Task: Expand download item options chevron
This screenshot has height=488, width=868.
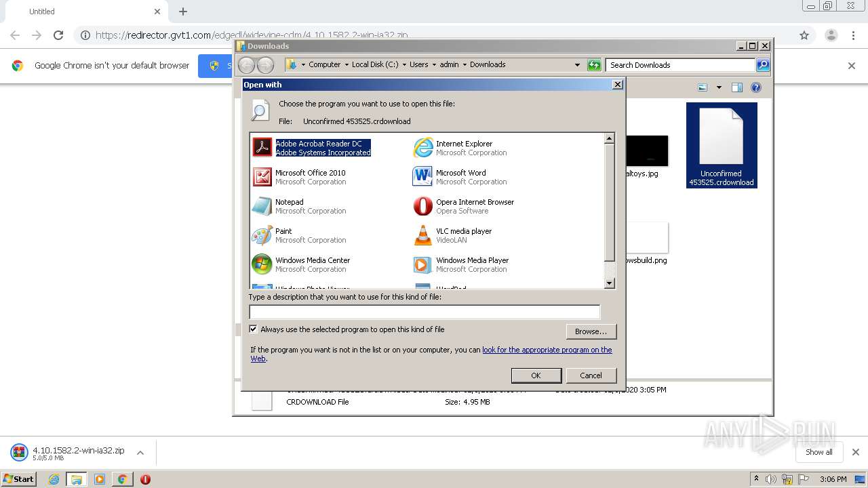Action: 140,453
